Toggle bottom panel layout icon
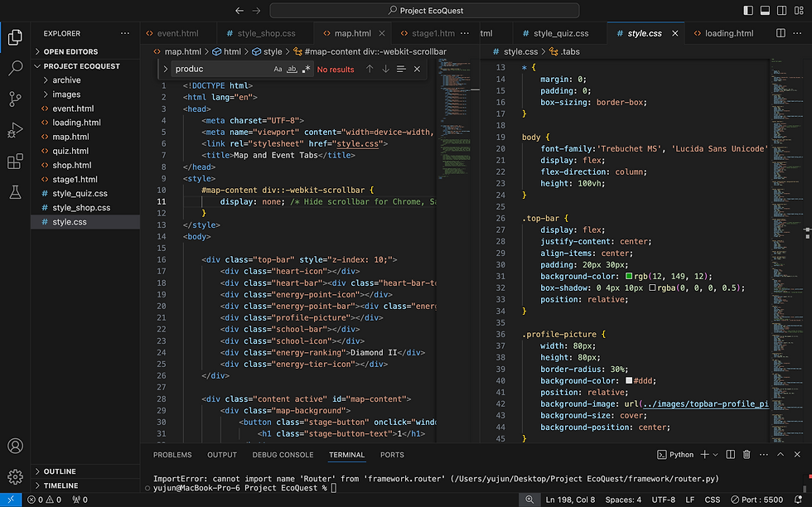The height and width of the screenshot is (507, 812). [765, 11]
